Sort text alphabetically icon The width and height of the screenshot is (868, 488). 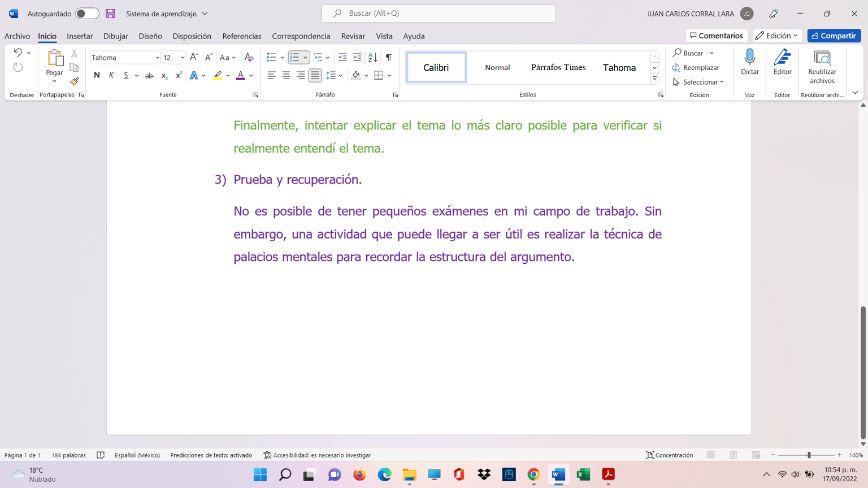pos(373,57)
